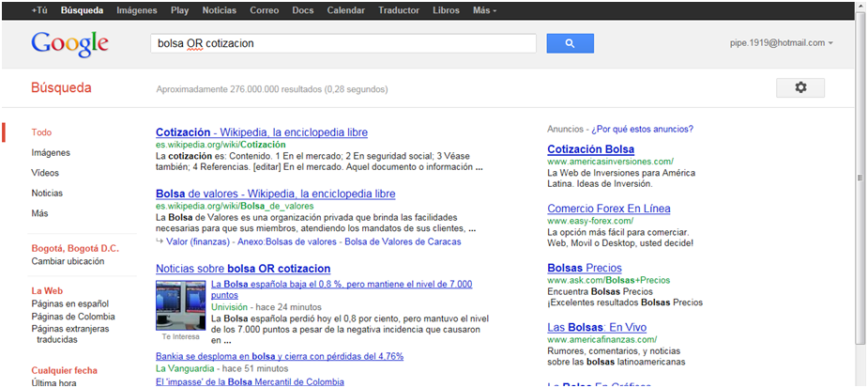Viewport: 868px width, 388px height.
Task: Click the es.wikipedia.org/wiki/Bolsa_de_valores URL
Action: click(235, 206)
